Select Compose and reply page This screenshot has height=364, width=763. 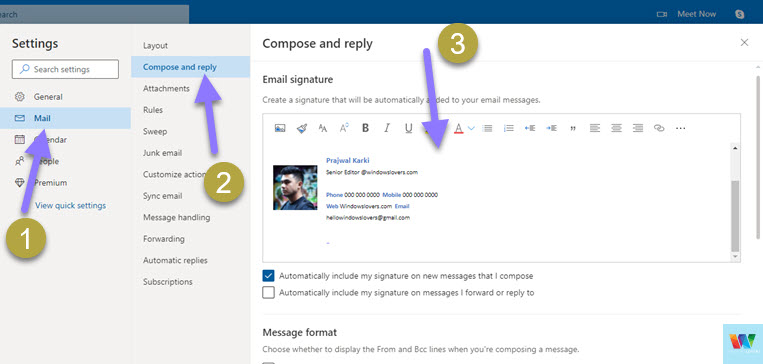click(x=190, y=67)
